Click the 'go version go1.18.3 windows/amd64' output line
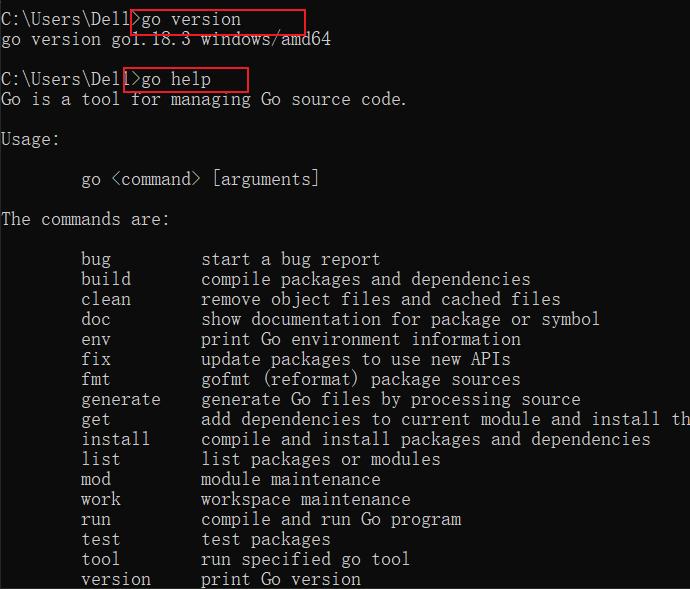The width and height of the screenshot is (690, 589). (165, 40)
